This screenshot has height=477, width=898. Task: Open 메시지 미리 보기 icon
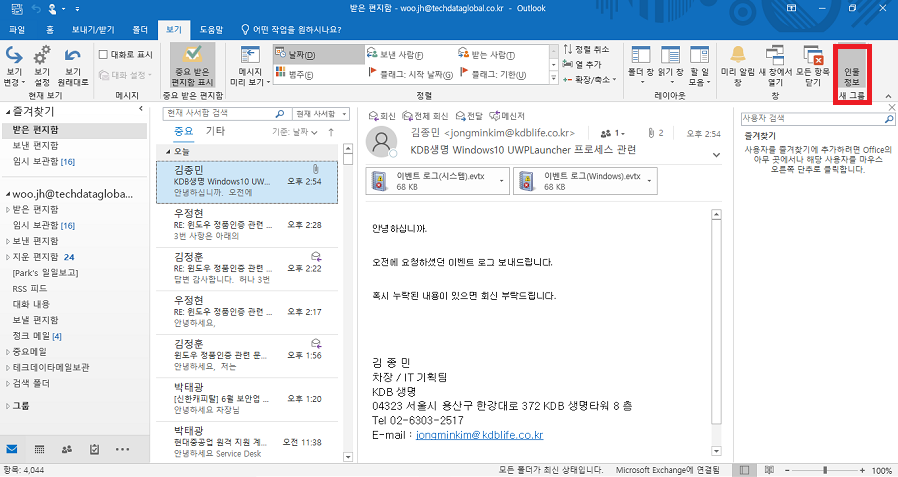coord(250,66)
